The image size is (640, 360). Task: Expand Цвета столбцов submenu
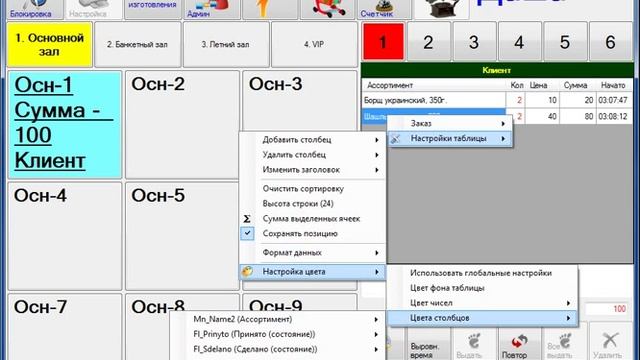pyautogui.click(x=482, y=318)
